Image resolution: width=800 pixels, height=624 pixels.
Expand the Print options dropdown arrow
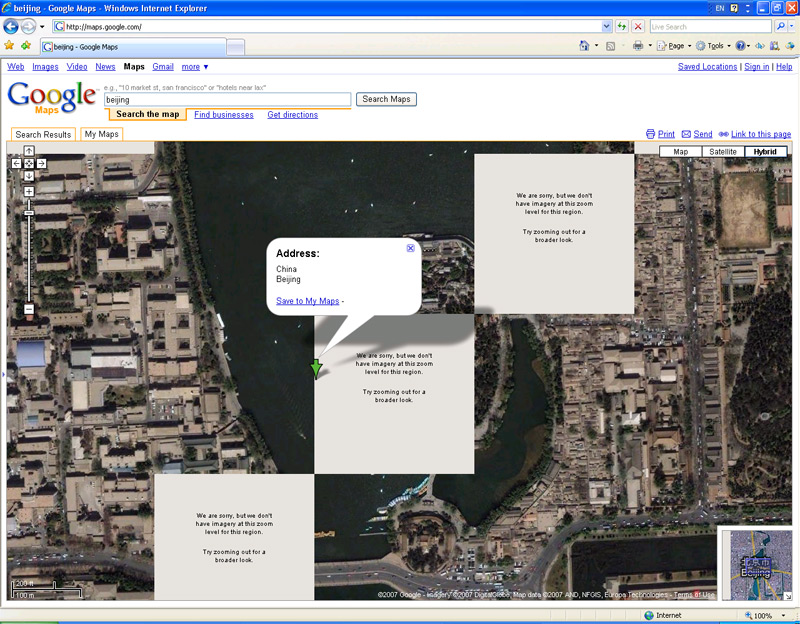point(650,46)
